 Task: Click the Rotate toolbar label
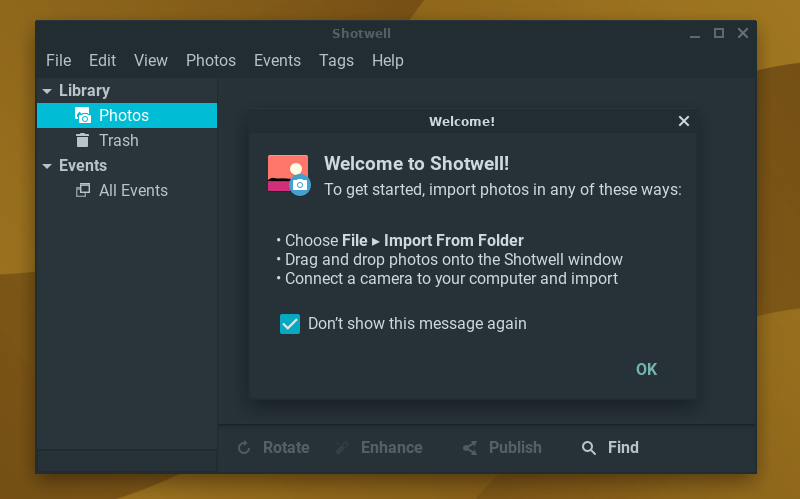pos(286,447)
